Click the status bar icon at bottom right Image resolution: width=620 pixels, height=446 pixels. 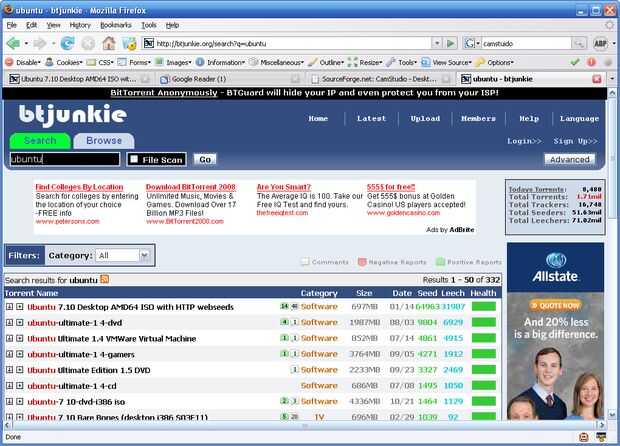click(601, 437)
